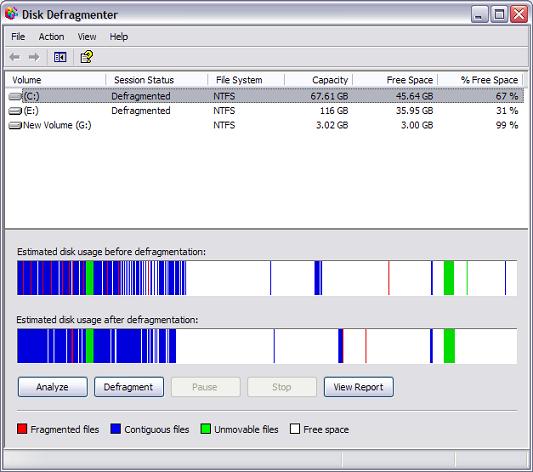
Task: Click the Free space legend label
Action: (x=326, y=430)
